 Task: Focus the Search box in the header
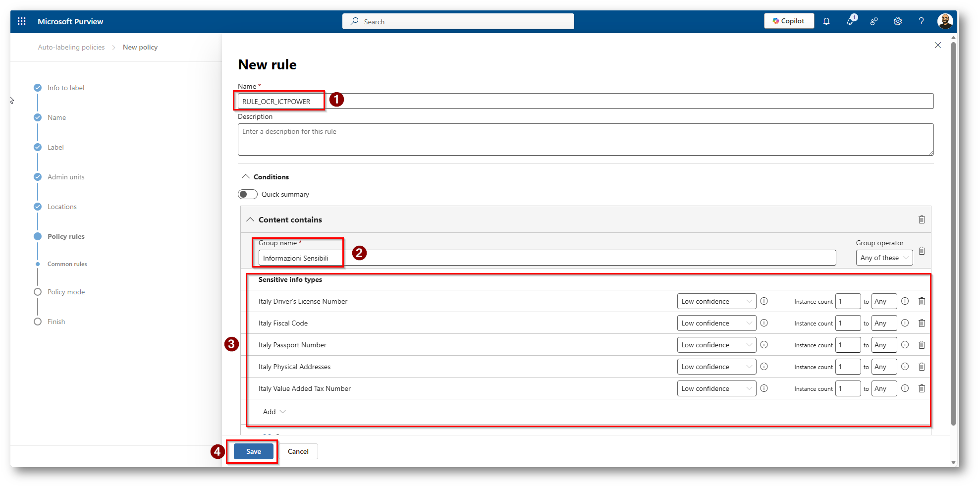click(458, 21)
